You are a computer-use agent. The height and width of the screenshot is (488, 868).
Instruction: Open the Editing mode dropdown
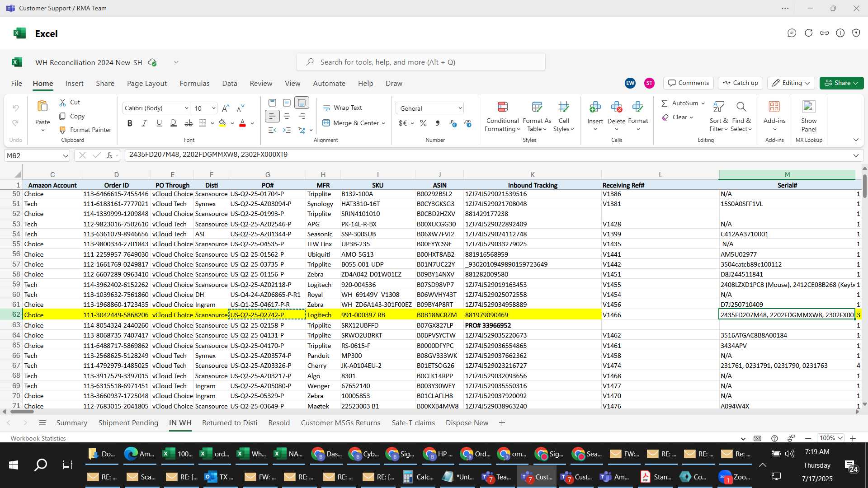coord(791,83)
